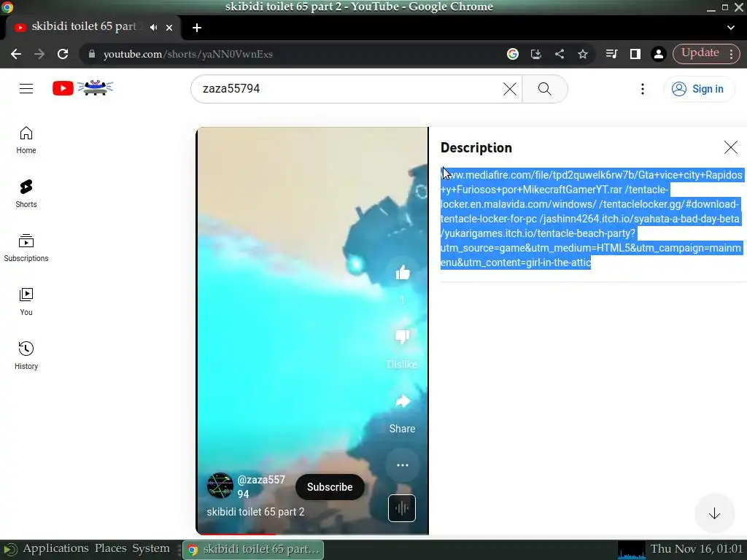
Task: Open Chrome media controls icon
Action: [612, 54]
